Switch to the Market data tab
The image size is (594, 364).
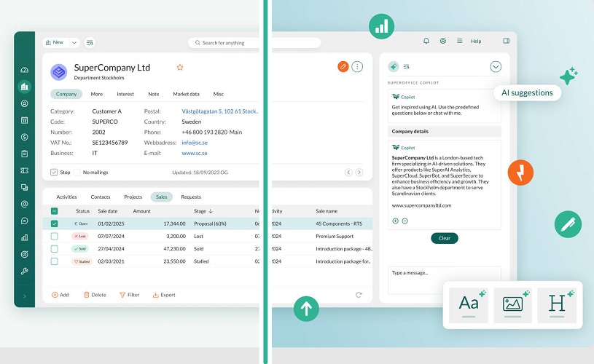click(186, 94)
